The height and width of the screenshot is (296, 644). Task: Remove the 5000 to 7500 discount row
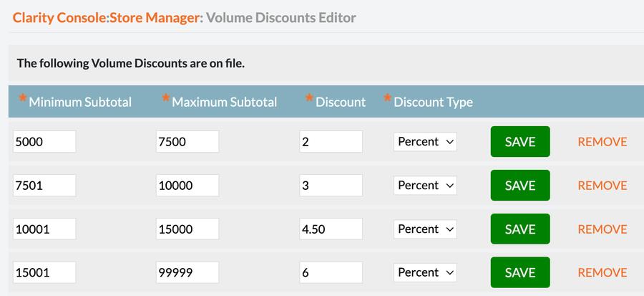(602, 142)
